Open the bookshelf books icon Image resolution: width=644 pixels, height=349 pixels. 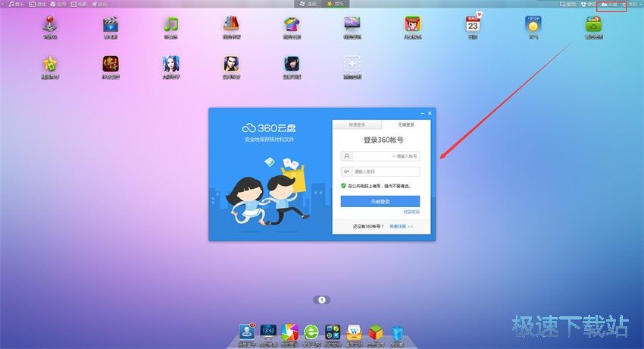point(231,24)
